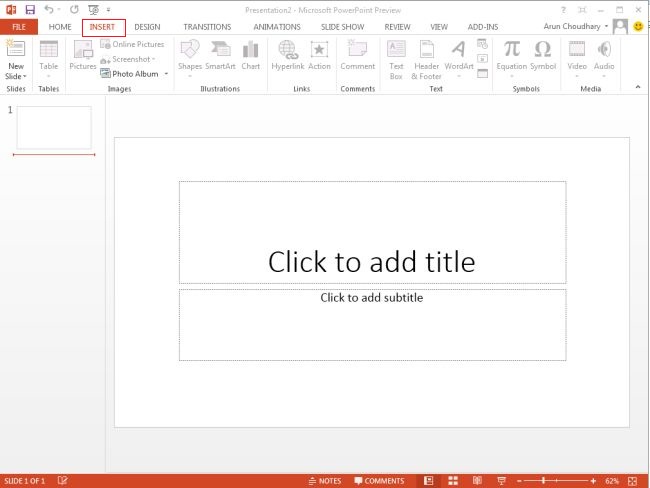Insert a SmartArt graphic
The width and height of the screenshot is (650, 488).
click(x=220, y=55)
